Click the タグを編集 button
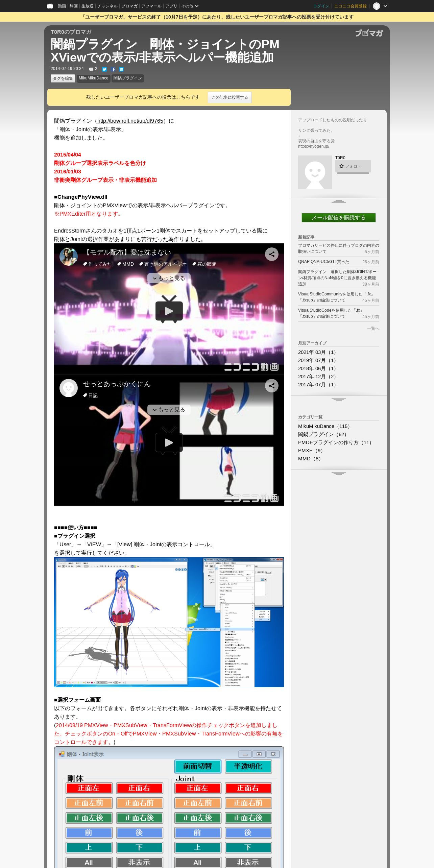Viewport: 434px width, 868px height. click(x=63, y=78)
